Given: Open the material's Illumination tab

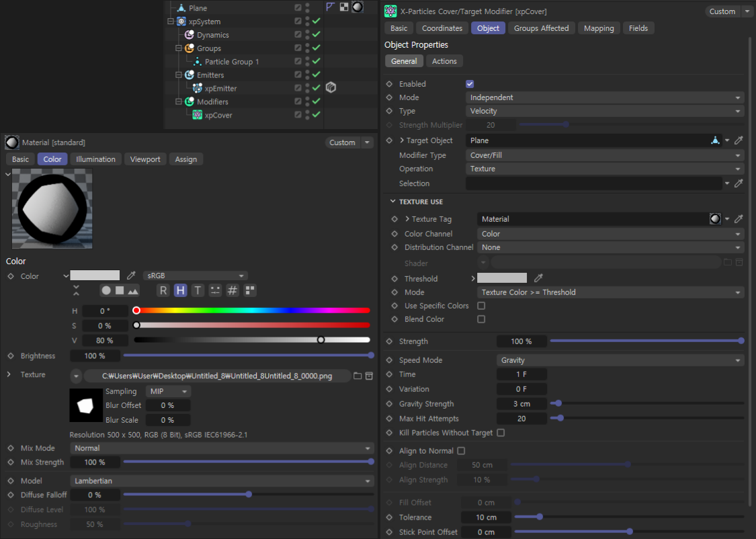Looking at the screenshot, I should pyautogui.click(x=95, y=159).
